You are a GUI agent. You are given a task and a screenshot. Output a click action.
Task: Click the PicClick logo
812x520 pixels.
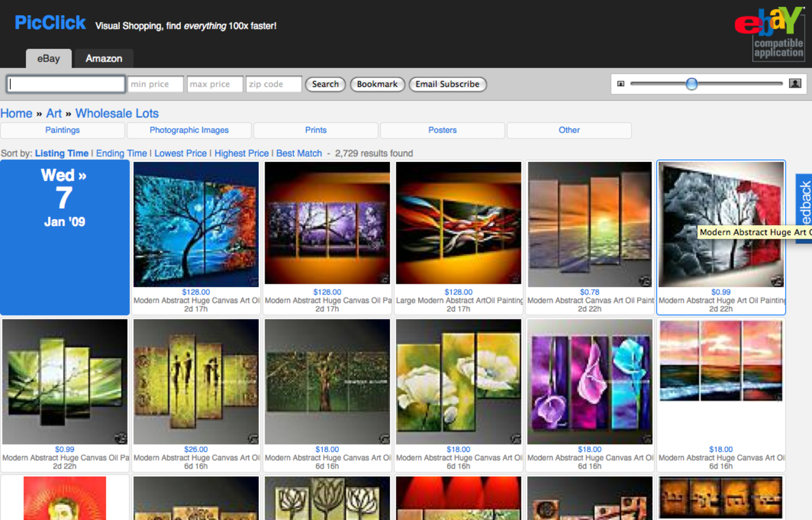[x=50, y=23]
